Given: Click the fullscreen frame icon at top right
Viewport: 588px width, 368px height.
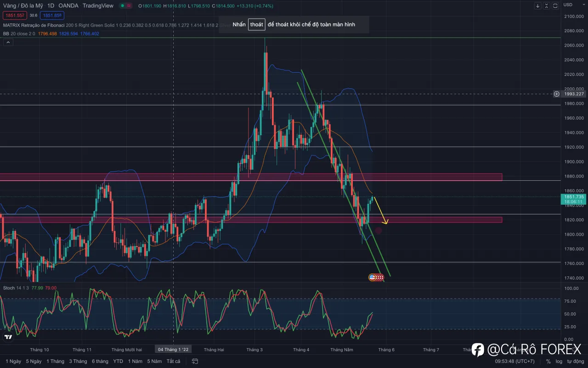Looking at the screenshot, I should click(x=555, y=6).
